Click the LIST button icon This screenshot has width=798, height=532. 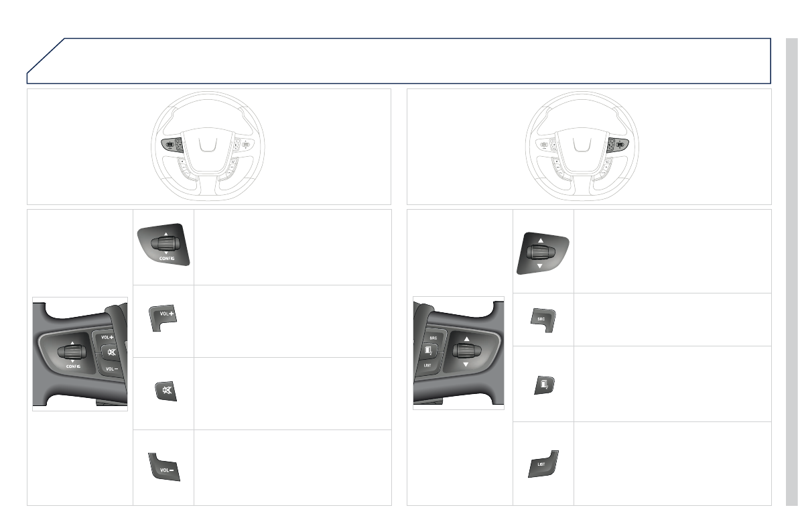coord(543,464)
